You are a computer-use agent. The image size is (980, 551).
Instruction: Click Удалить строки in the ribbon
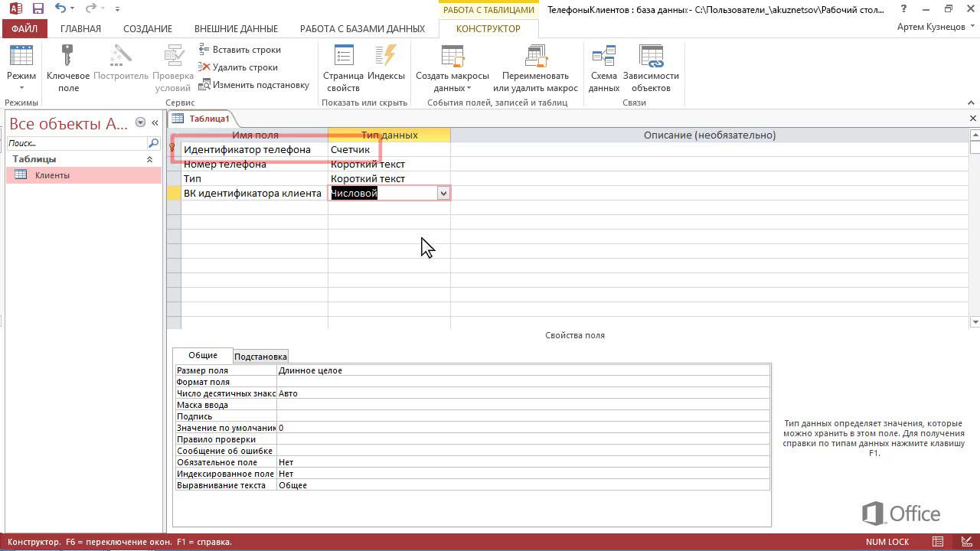[x=238, y=67]
